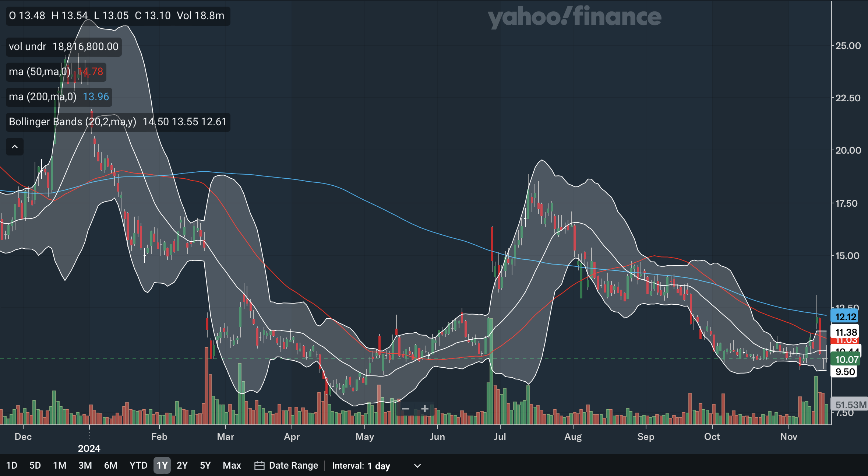This screenshot has width=868, height=476.
Task: Click the dropdown arrow next to Interval
Action: [x=417, y=466]
